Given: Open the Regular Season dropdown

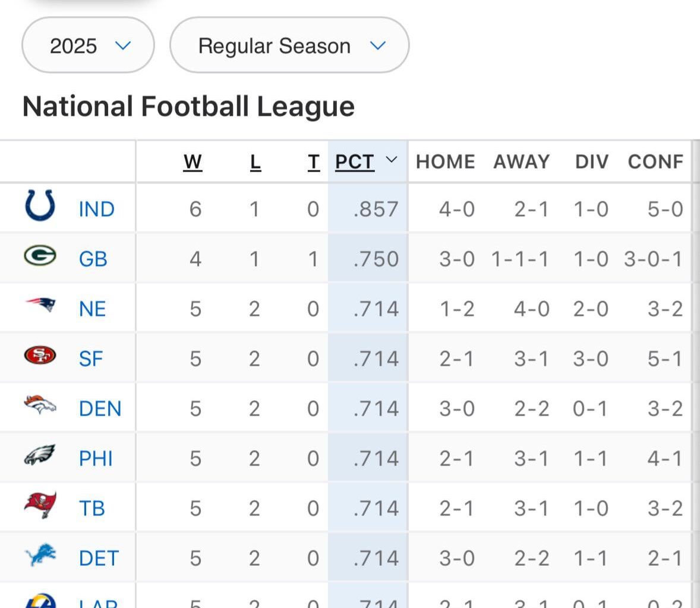Looking at the screenshot, I should tap(289, 45).
